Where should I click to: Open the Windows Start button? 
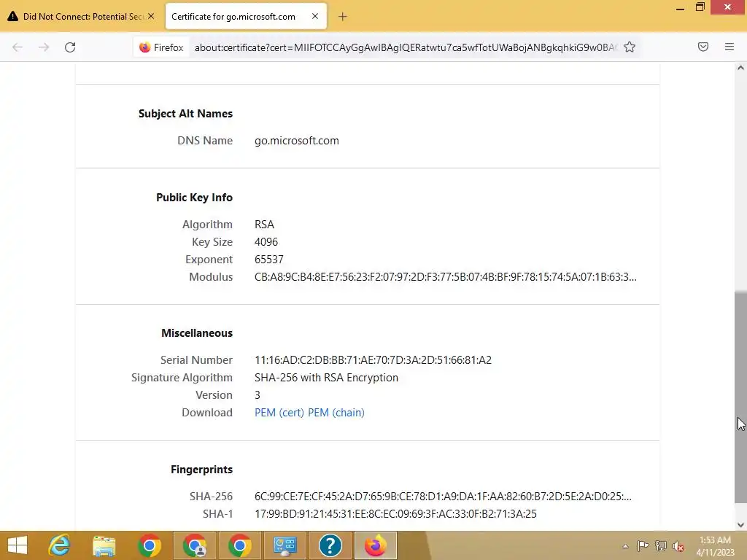point(18,545)
